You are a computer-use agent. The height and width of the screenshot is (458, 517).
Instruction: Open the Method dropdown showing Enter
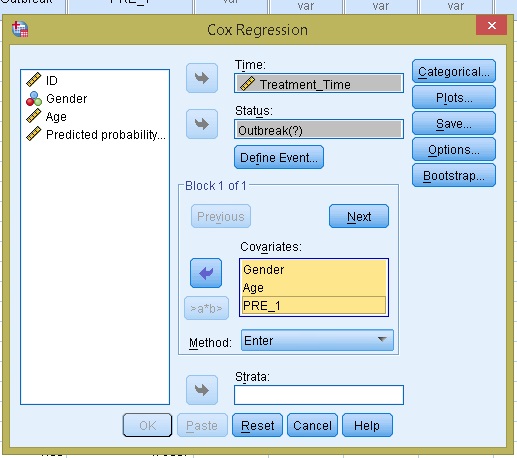pos(317,340)
